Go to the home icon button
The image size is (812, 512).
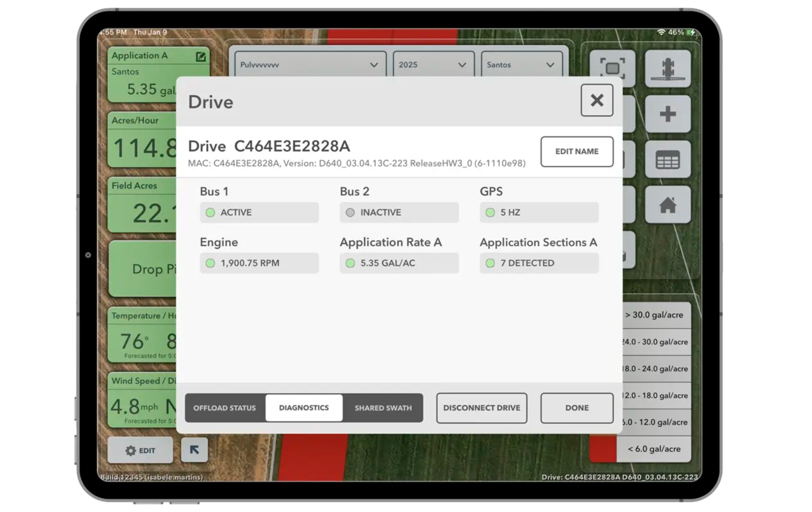click(x=668, y=205)
